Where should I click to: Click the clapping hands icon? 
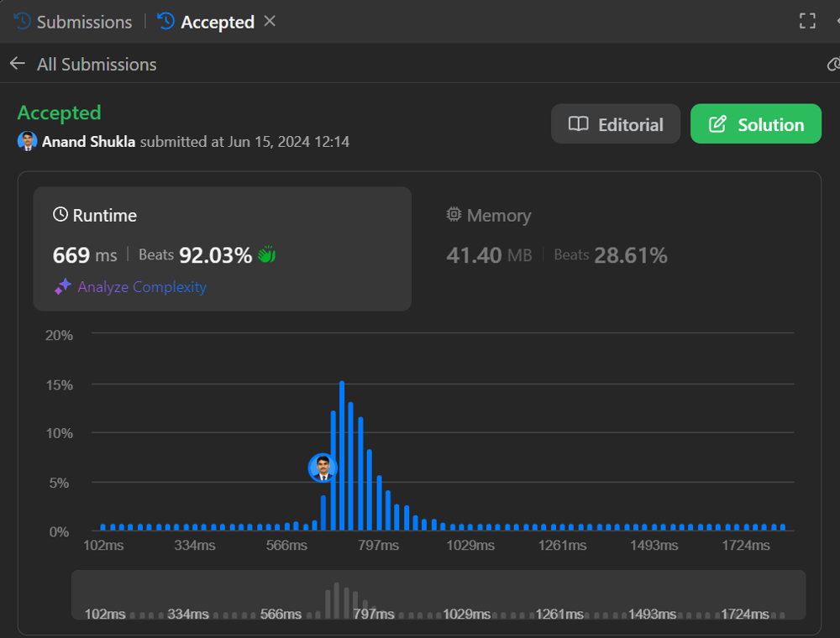(266, 255)
